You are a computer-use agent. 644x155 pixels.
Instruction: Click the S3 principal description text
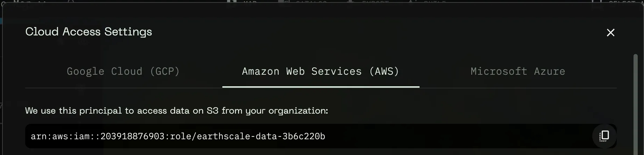tap(177, 111)
